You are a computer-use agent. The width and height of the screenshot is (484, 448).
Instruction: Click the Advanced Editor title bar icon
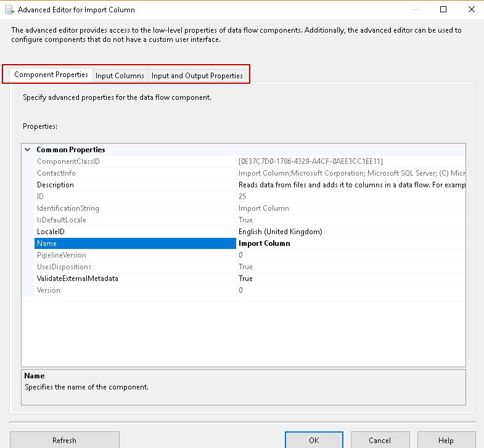coord(9,10)
